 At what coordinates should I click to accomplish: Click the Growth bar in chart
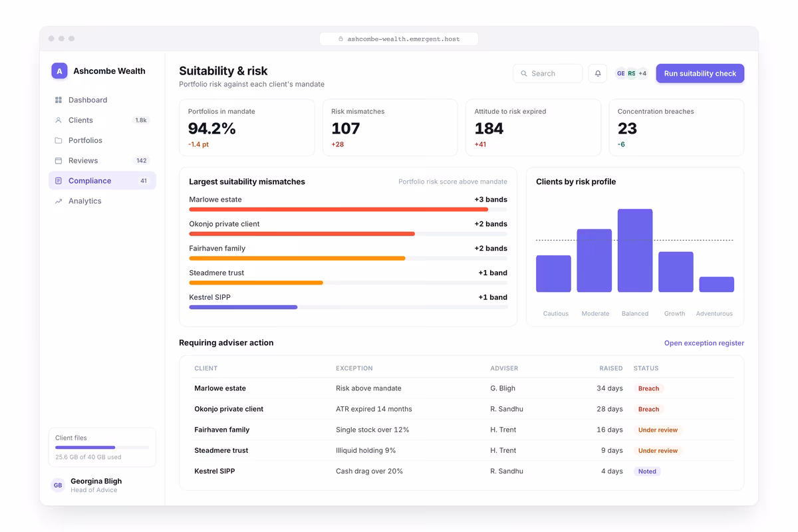(x=676, y=272)
